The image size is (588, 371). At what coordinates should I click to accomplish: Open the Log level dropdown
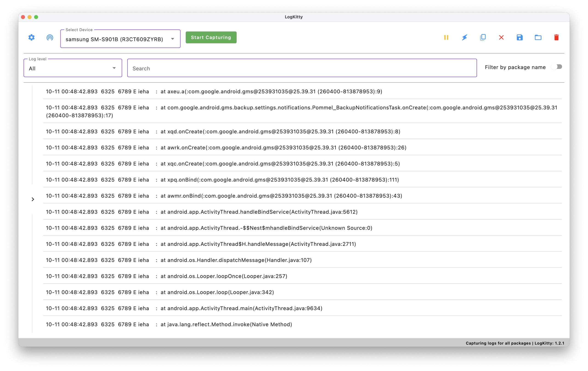pyautogui.click(x=73, y=68)
